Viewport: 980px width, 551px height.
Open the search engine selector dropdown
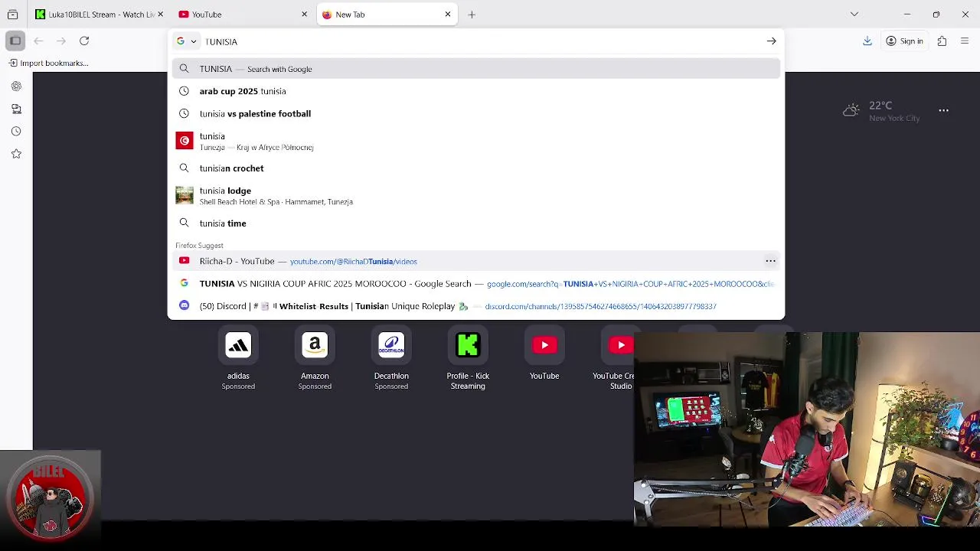point(187,41)
